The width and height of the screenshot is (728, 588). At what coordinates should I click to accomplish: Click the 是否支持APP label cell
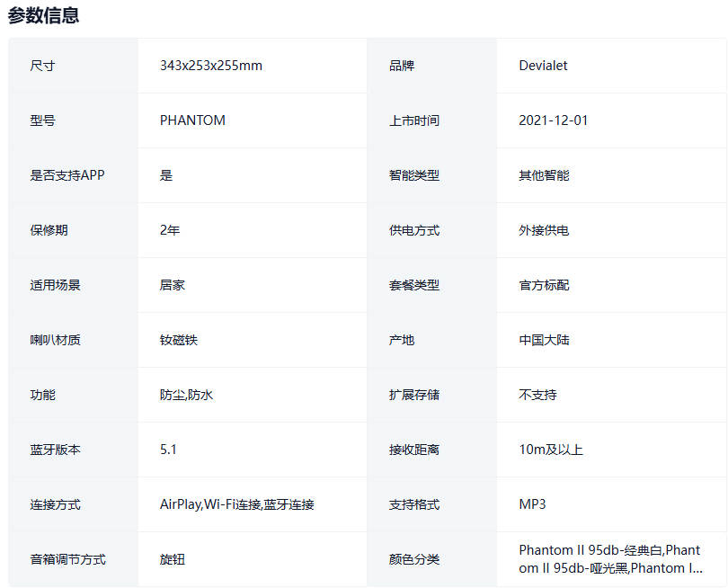click(x=67, y=175)
